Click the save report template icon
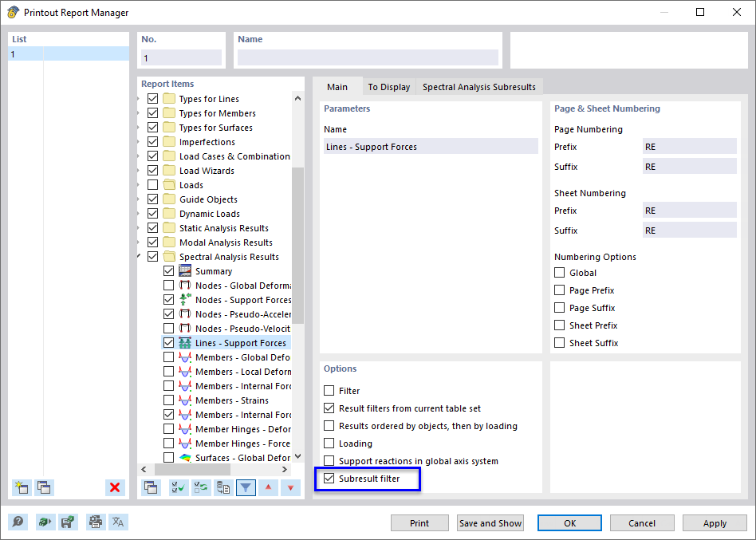Viewport: 756px width, 540px height. pos(69,521)
